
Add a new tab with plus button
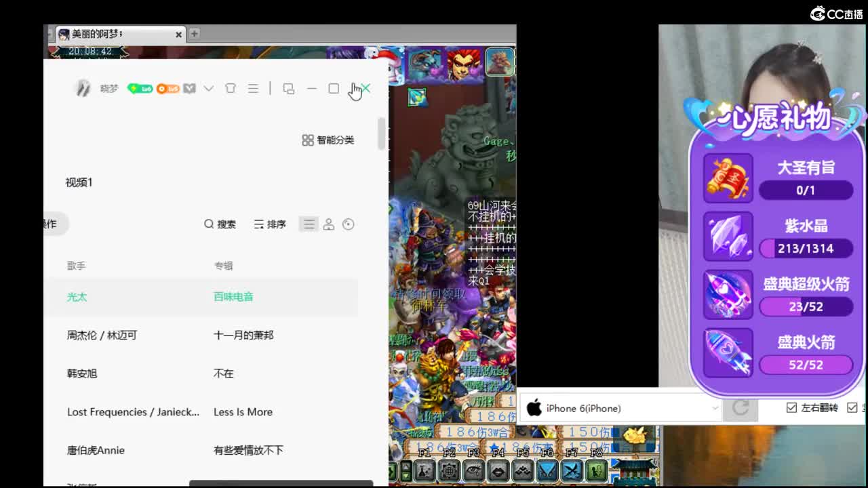[x=194, y=33]
